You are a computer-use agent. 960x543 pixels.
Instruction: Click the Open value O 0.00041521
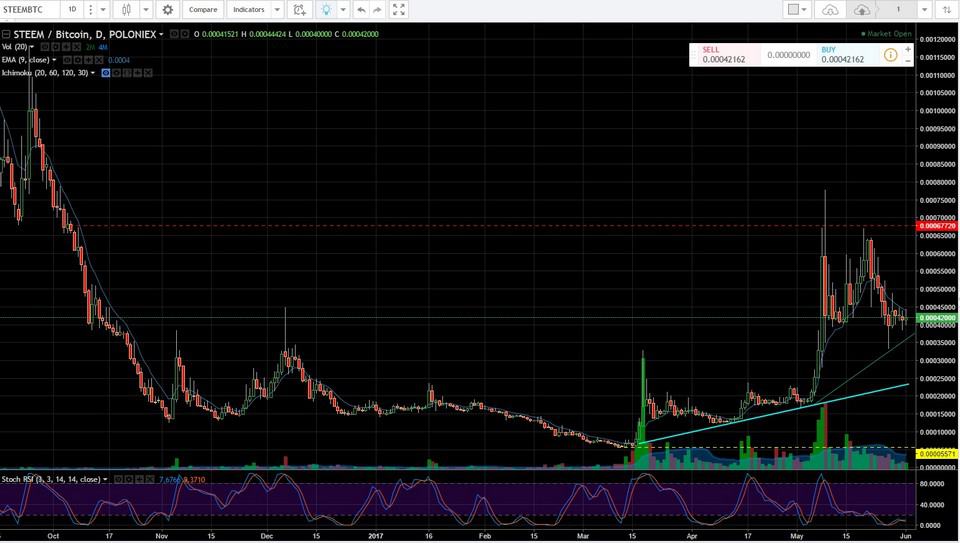[216, 34]
